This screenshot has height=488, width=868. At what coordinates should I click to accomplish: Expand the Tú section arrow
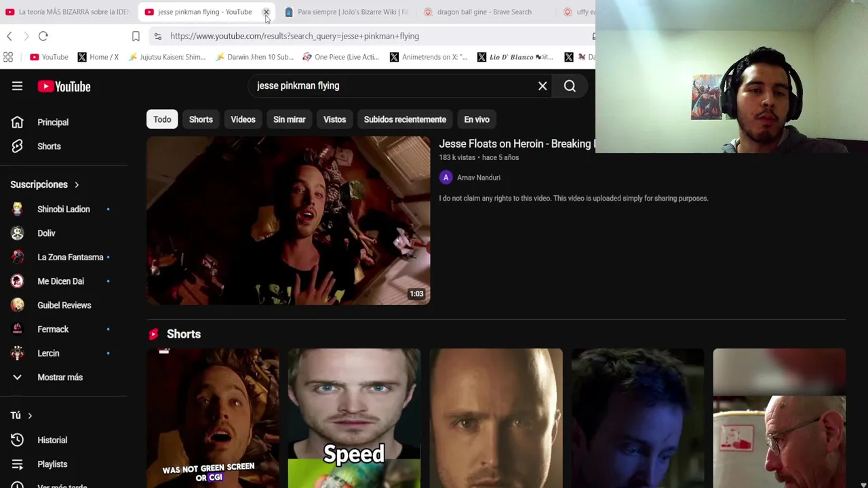click(30, 415)
